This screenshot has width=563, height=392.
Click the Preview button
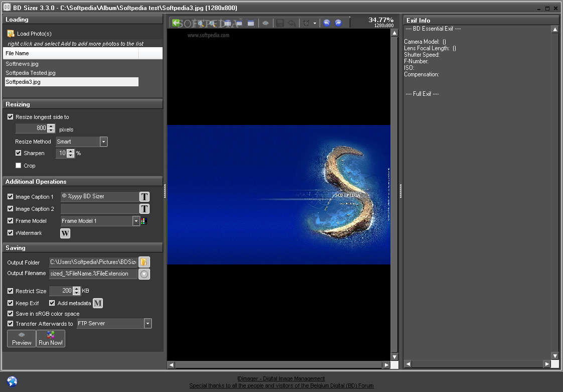(22, 338)
